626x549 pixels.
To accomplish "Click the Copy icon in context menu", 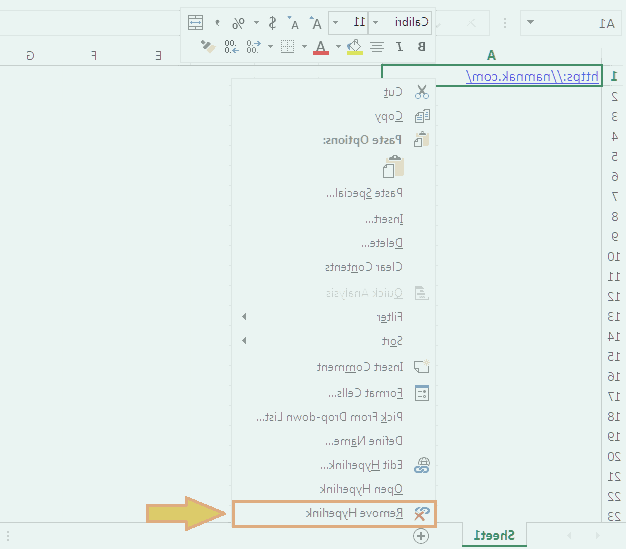I will (x=421, y=116).
